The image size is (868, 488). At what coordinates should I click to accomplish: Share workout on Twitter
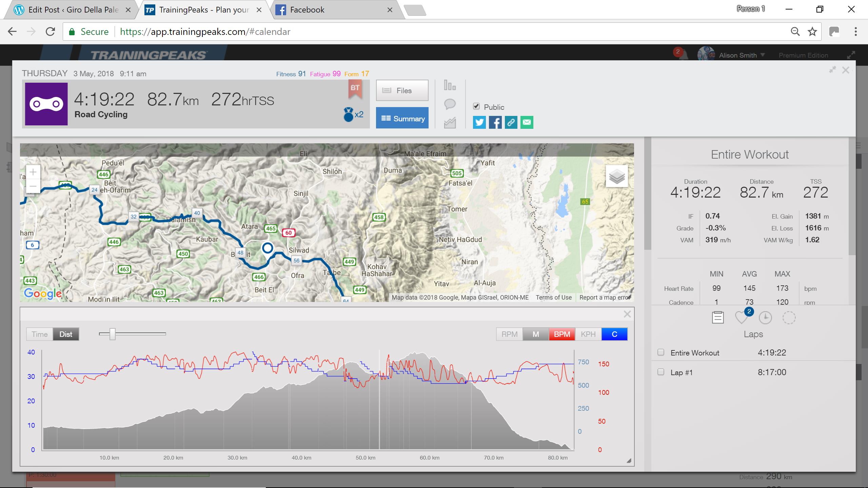tap(479, 122)
